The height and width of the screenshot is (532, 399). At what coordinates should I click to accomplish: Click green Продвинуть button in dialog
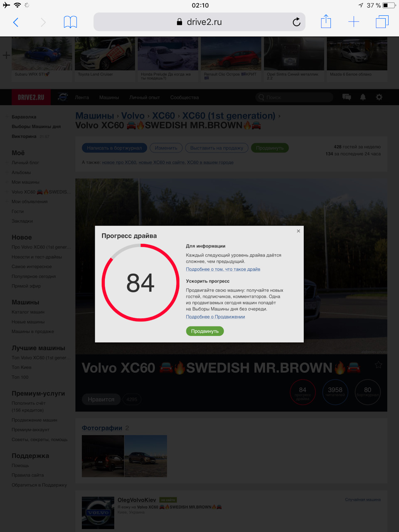click(205, 331)
